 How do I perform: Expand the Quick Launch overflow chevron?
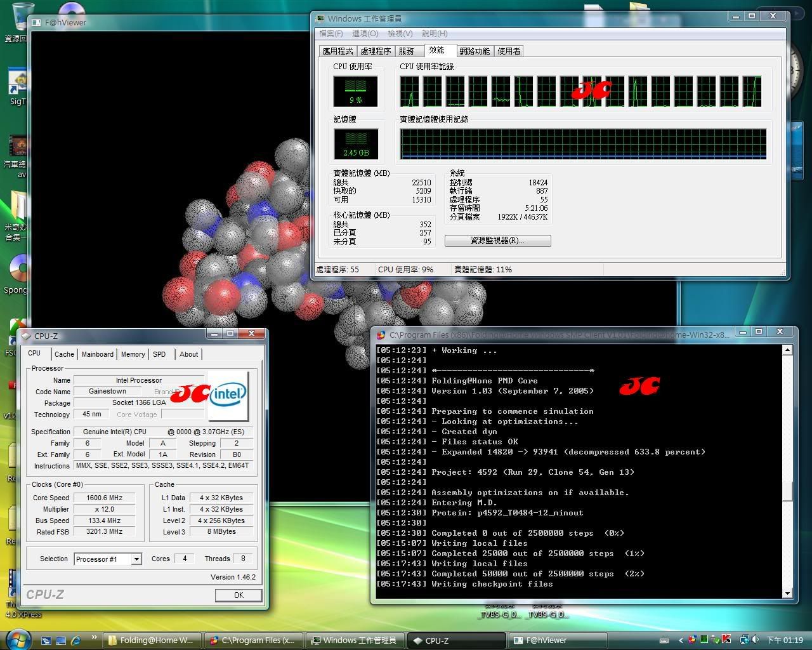95,638
